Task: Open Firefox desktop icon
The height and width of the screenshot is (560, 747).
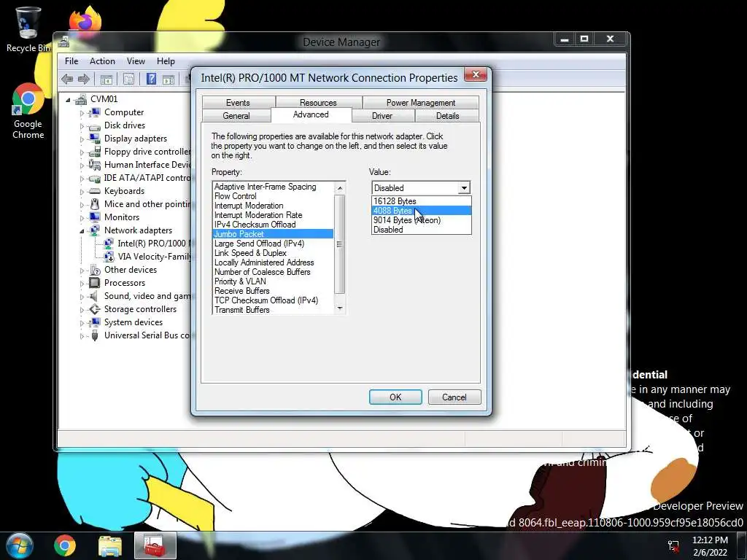Action: click(x=85, y=20)
